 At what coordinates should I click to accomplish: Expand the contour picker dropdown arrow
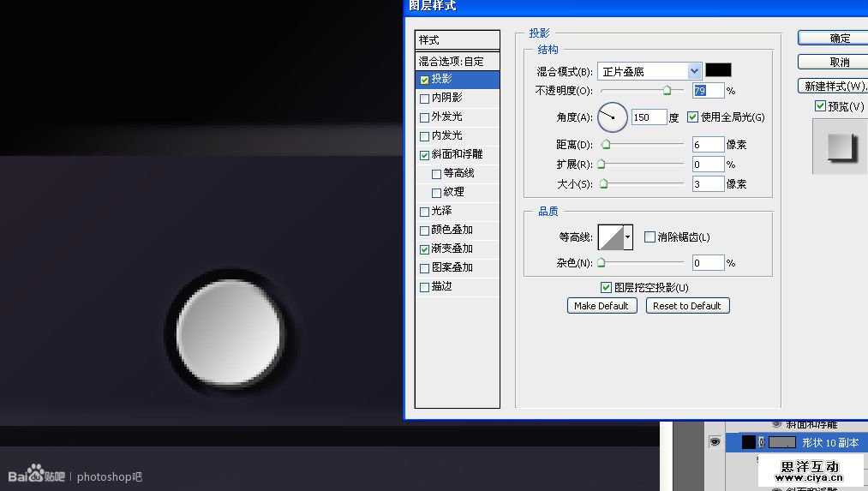[x=629, y=237]
